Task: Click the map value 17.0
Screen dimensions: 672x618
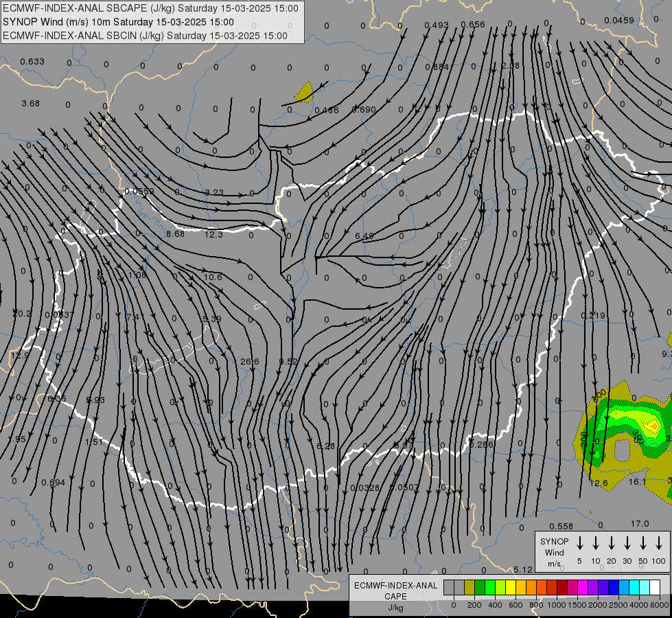Action: tap(640, 524)
